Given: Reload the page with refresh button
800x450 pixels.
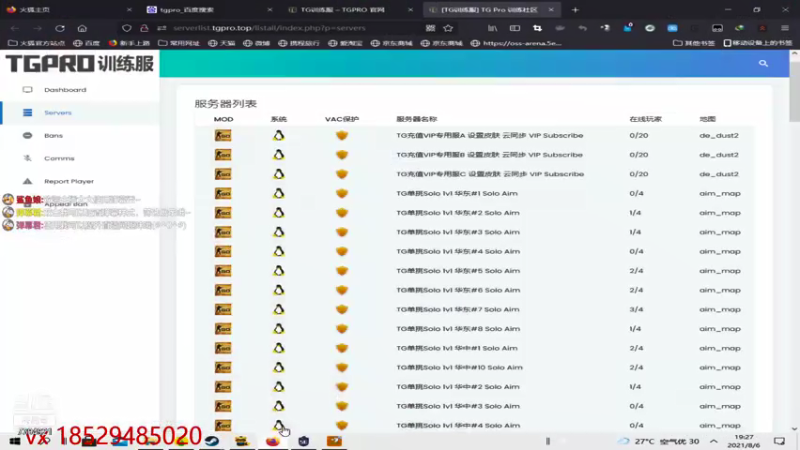Looking at the screenshot, I should pos(60,28).
